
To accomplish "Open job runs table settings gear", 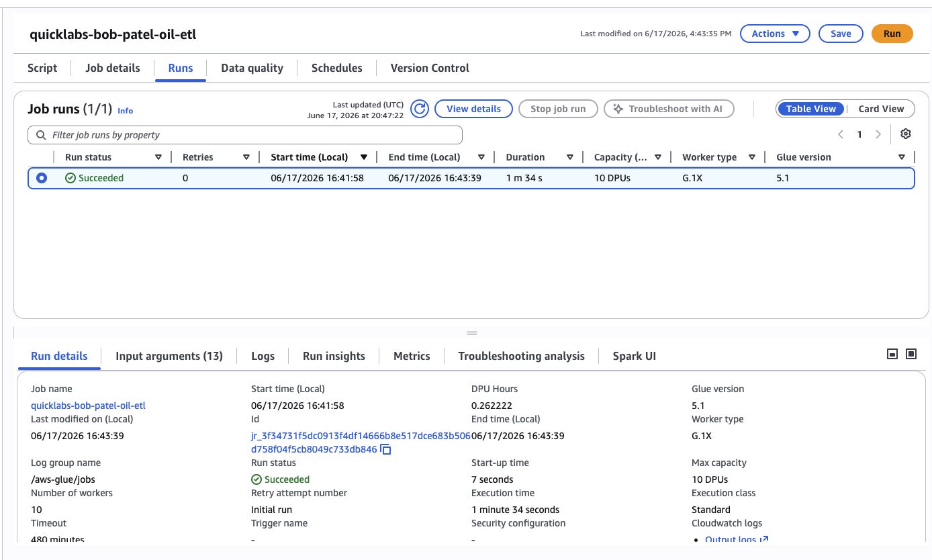I will coord(906,134).
